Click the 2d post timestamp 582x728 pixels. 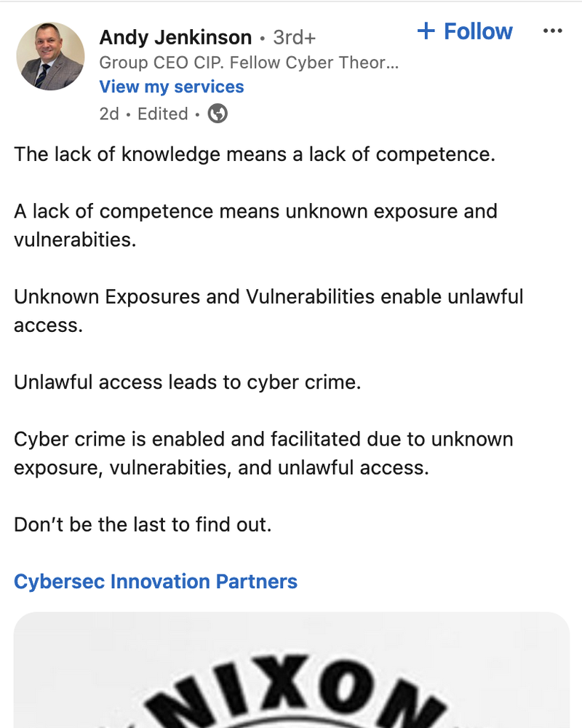click(109, 114)
